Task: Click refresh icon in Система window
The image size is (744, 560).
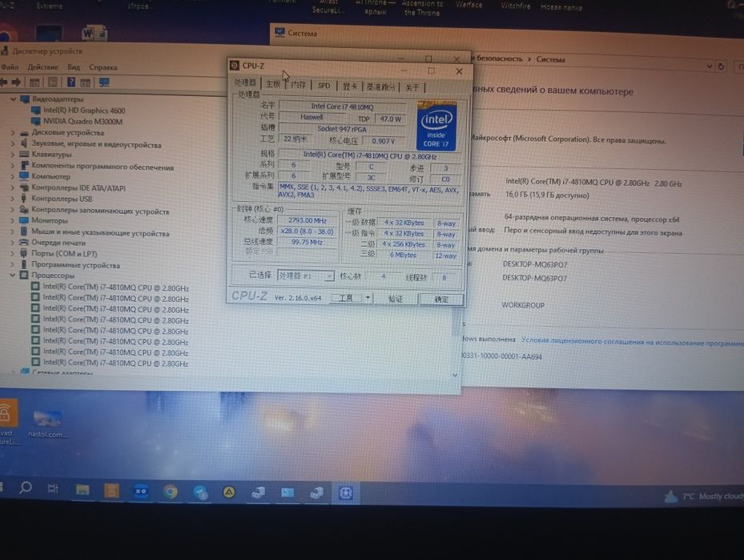Action: 722,66
